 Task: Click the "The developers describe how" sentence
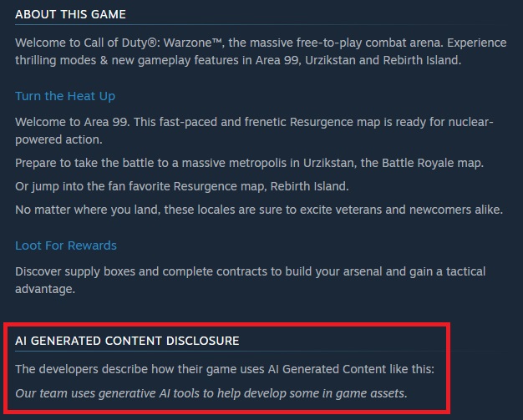pos(222,369)
